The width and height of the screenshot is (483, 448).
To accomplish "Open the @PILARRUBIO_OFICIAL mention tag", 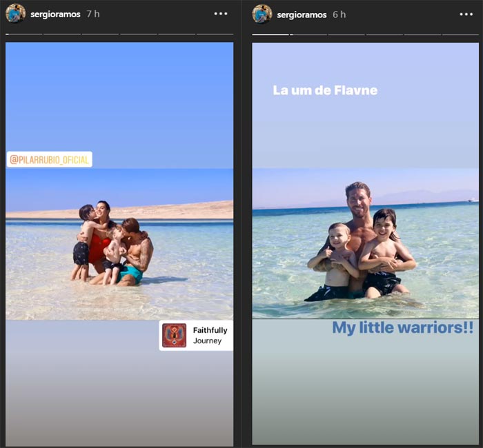I will pyautogui.click(x=49, y=159).
